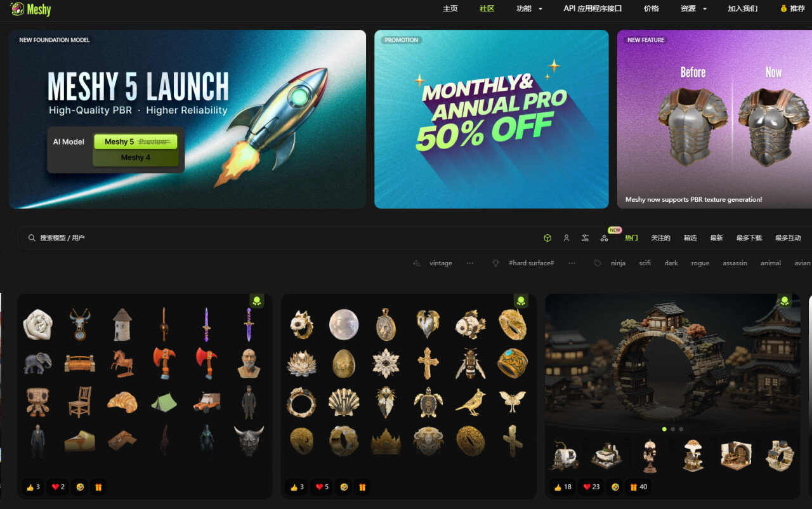Select Meshy 5 AI model option
The image size is (812, 509).
point(135,142)
